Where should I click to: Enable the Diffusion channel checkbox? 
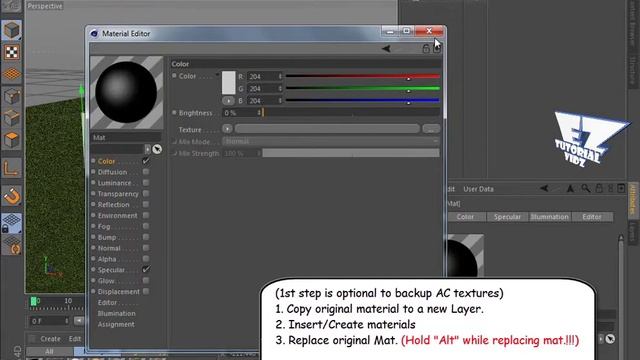146,172
